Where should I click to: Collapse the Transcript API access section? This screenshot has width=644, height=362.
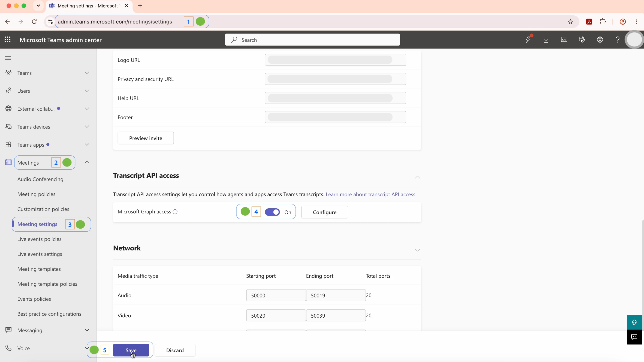(x=417, y=177)
